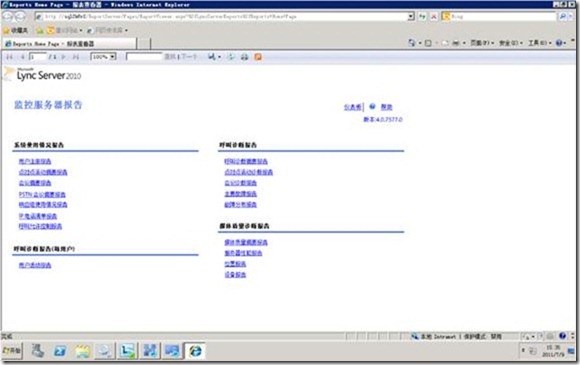Click the current page number field
Image resolution: width=580 pixels, height=365 pixels.
pos(37,57)
